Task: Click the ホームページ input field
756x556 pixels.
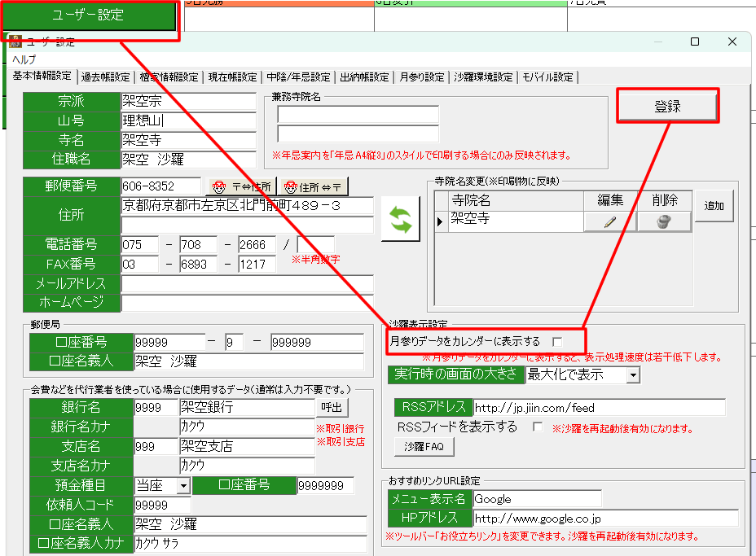Action: click(x=247, y=303)
